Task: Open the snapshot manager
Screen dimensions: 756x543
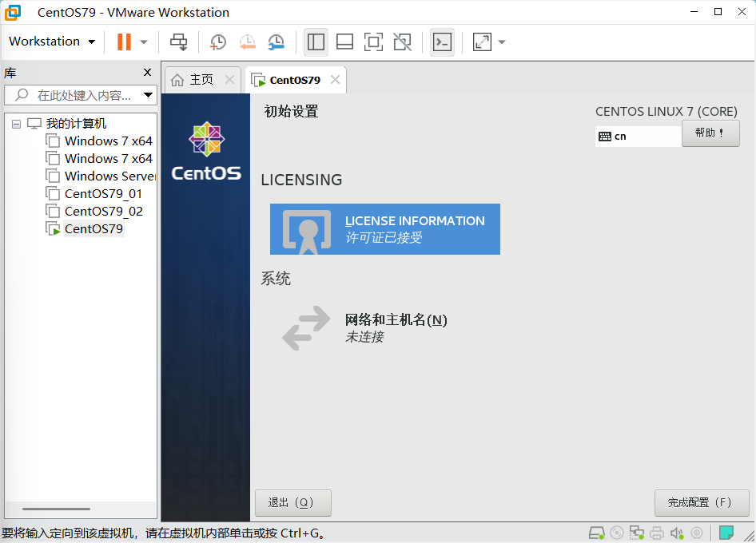Action: click(x=277, y=42)
